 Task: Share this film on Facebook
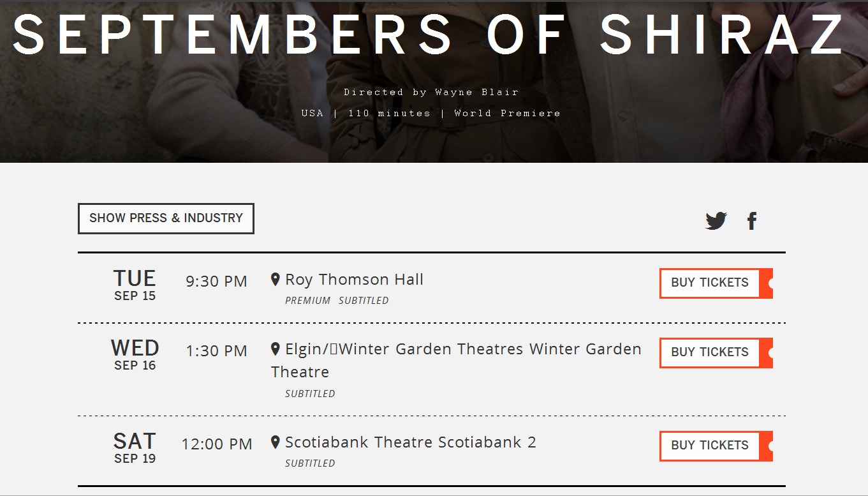pos(752,221)
